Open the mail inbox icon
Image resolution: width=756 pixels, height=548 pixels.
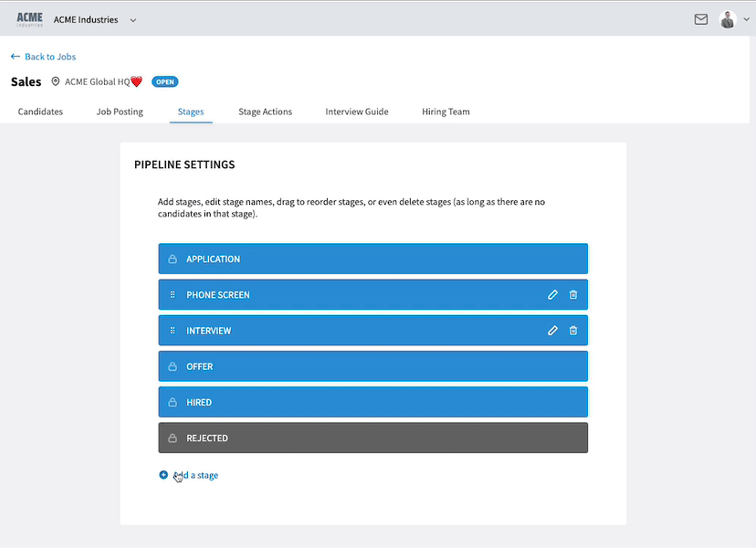(701, 19)
